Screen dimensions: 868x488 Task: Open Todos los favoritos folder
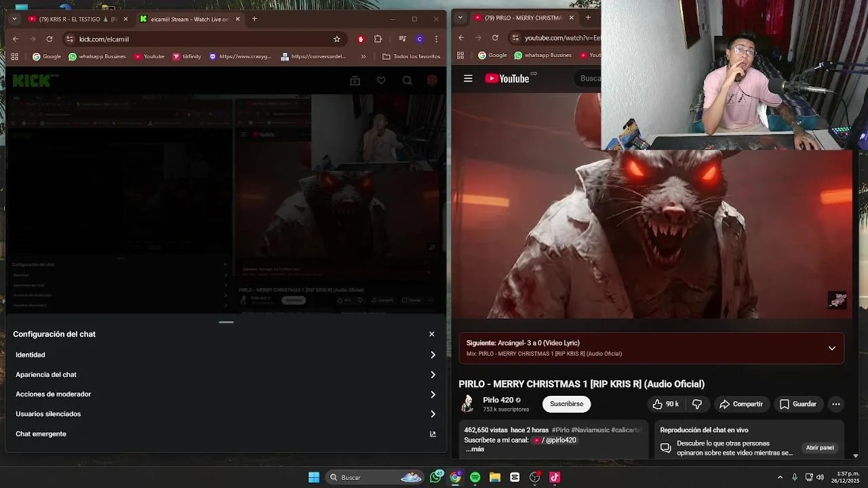412,56
